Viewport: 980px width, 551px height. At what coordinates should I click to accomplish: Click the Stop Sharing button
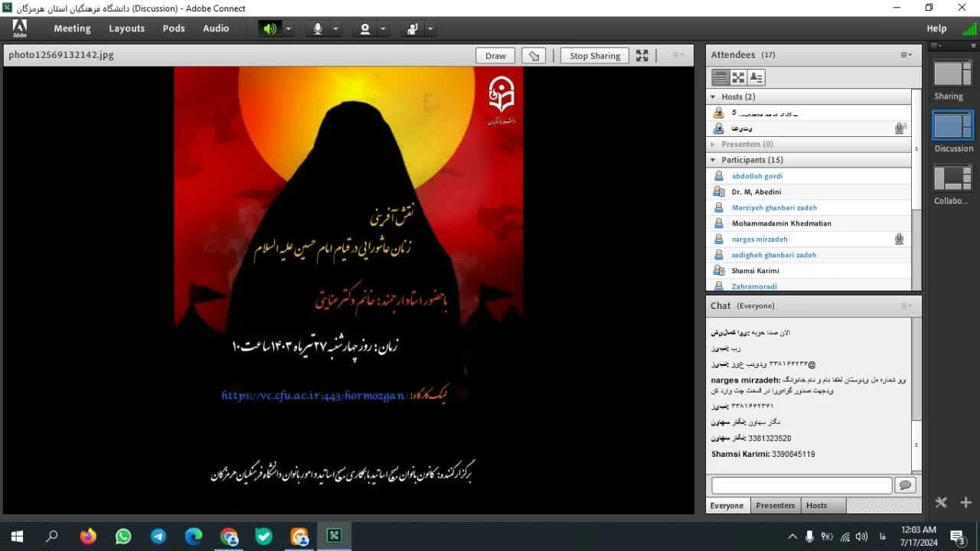click(594, 55)
